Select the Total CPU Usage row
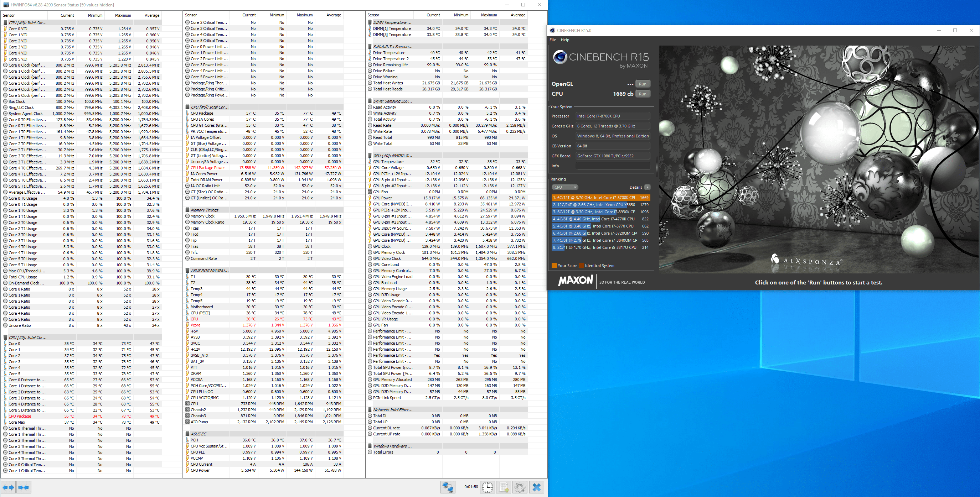980x497 pixels. tap(81, 277)
